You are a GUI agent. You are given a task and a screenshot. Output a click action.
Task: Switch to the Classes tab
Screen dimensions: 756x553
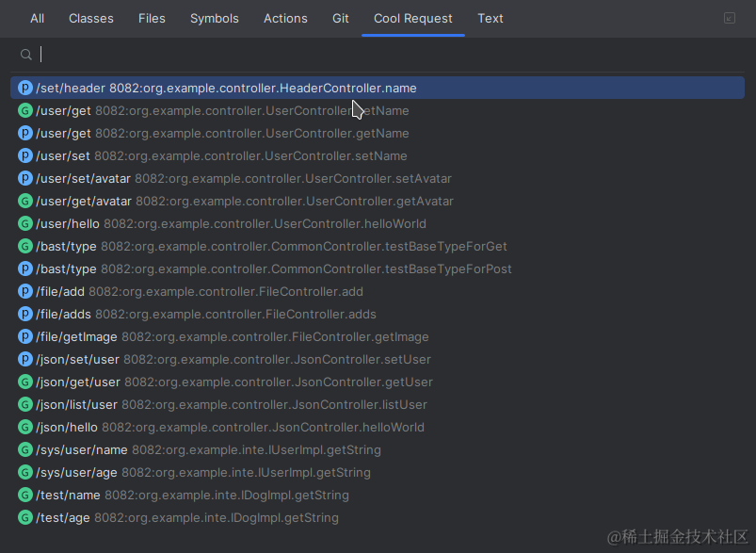(x=91, y=18)
